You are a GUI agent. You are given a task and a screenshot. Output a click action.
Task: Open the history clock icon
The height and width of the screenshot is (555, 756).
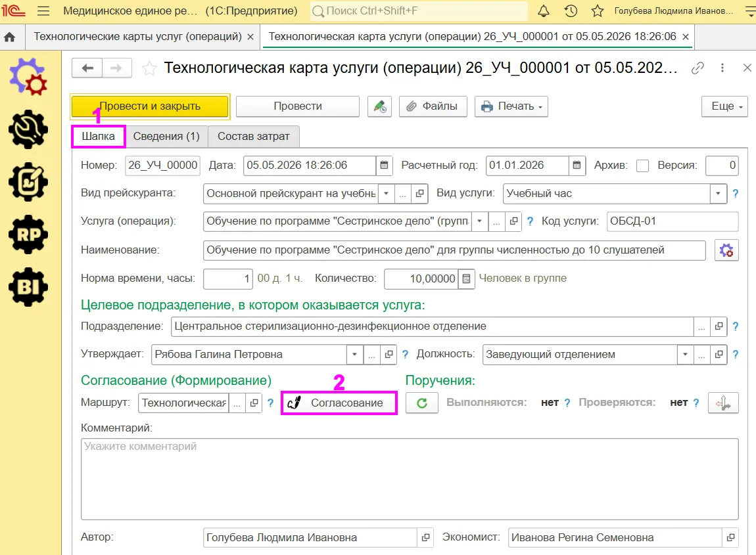571,11
